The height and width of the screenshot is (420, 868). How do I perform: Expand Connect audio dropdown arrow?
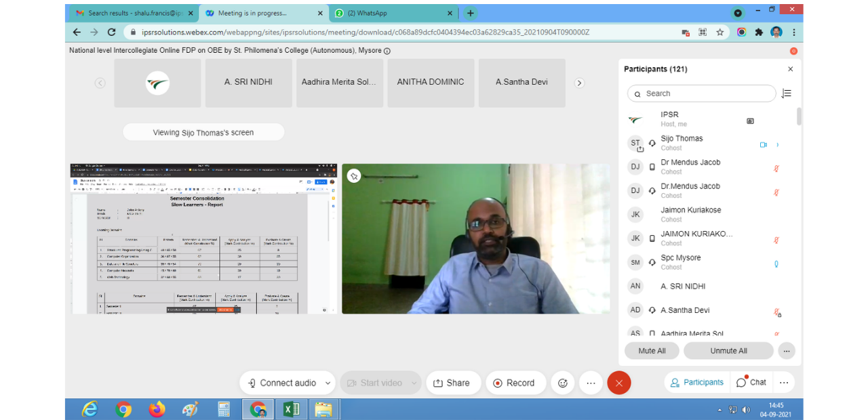click(x=328, y=383)
